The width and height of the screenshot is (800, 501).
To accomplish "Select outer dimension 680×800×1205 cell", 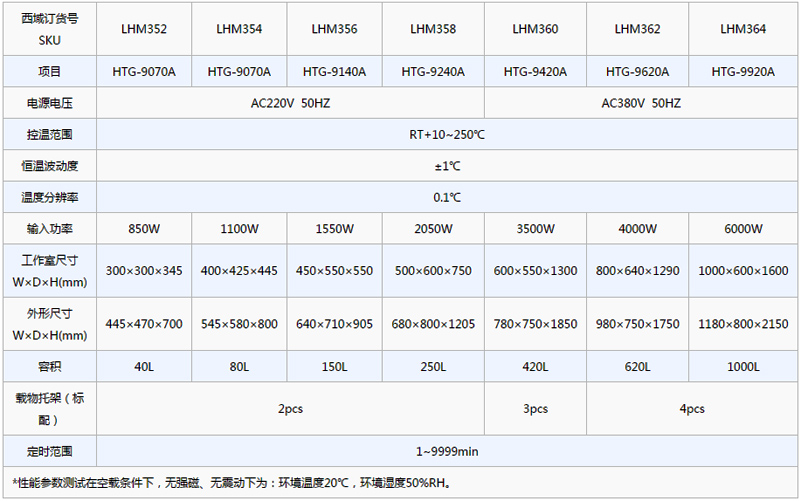I will click(x=433, y=324).
